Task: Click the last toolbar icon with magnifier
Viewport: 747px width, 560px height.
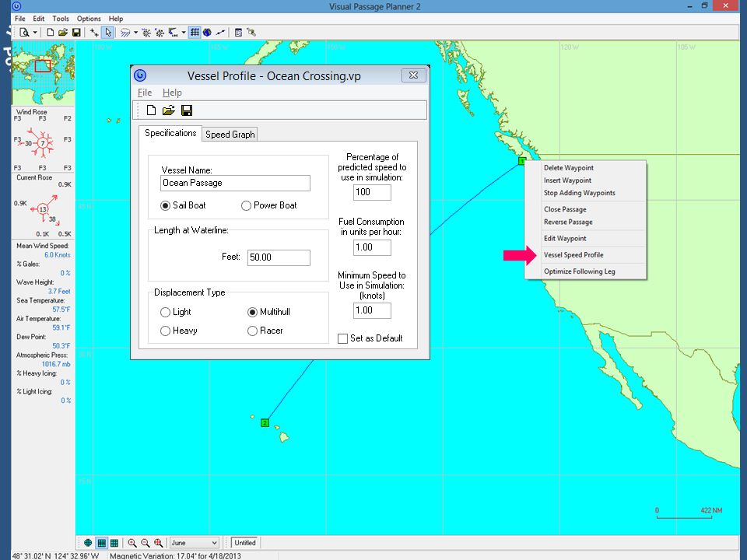Action: (251, 33)
